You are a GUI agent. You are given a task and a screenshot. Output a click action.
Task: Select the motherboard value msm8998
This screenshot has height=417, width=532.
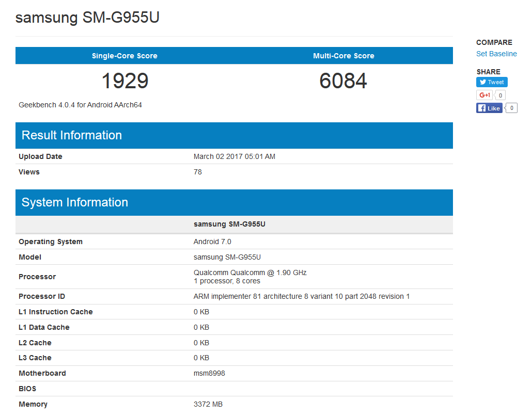point(209,373)
